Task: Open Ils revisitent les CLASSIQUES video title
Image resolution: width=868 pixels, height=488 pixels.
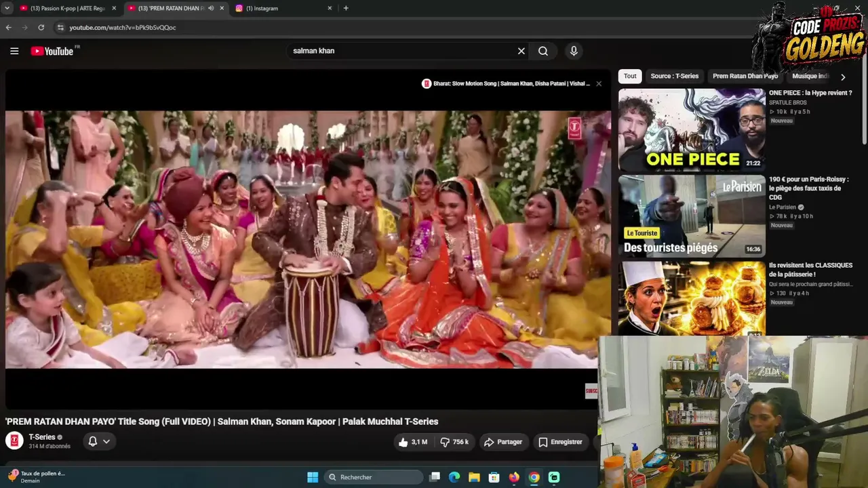Action: (x=811, y=270)
